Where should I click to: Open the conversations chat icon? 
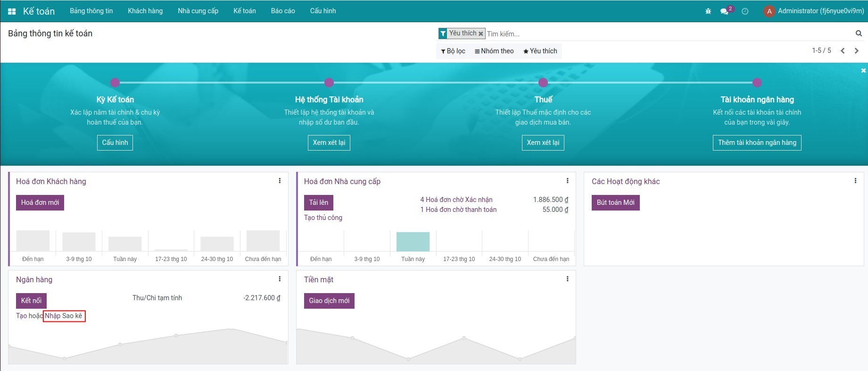click(725, 11)
